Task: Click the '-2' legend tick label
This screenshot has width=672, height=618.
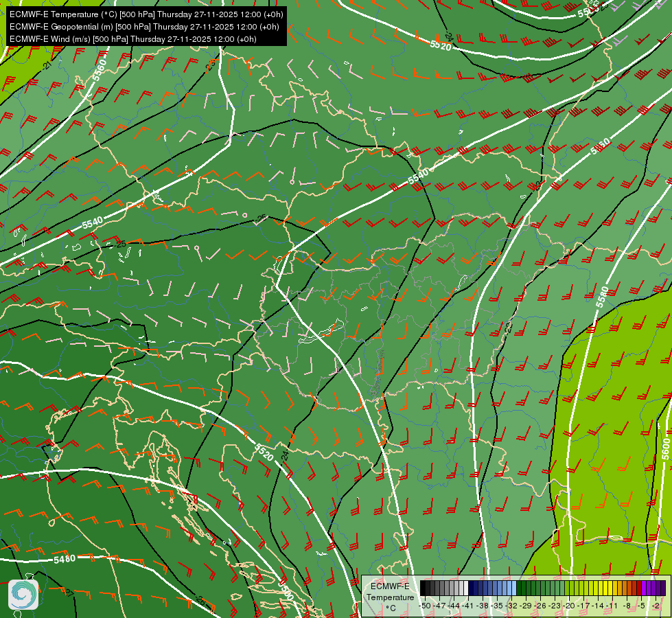Action: point(656,606)
